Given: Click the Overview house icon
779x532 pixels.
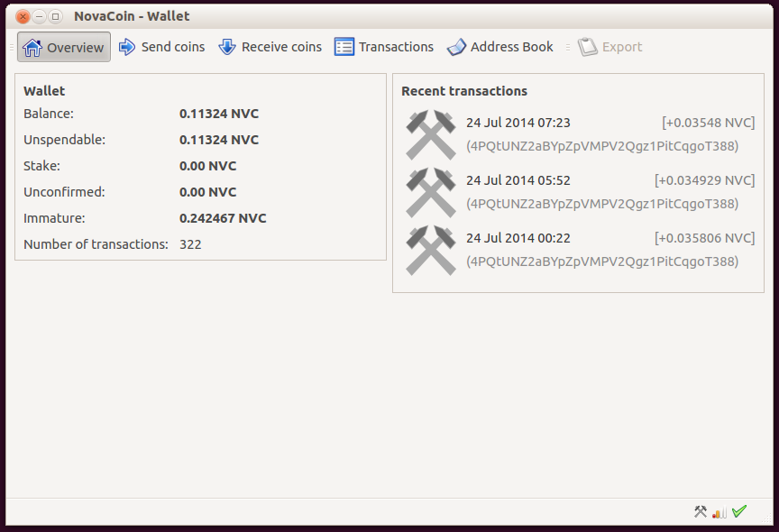Looking at the screenshot, I should (32, 48).
